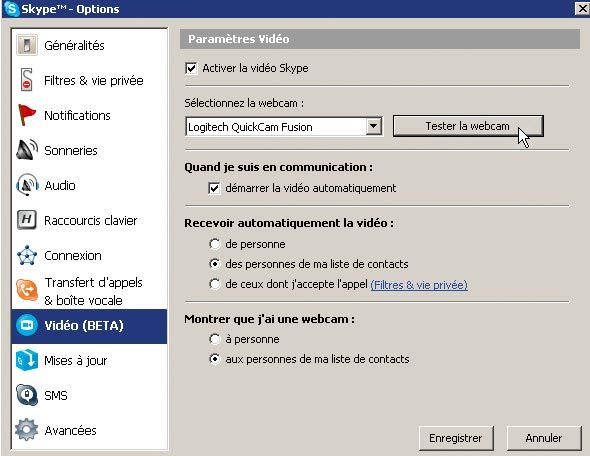Open the red Notifications flag icon

click(27, 115)
